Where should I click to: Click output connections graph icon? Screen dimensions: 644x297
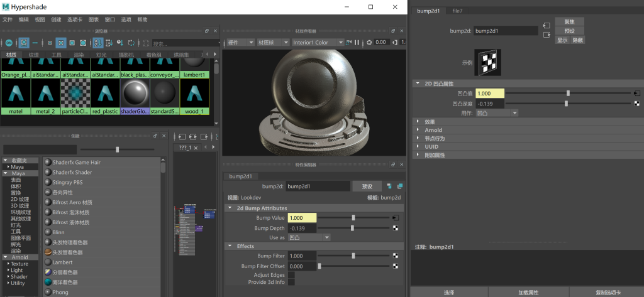204,137
